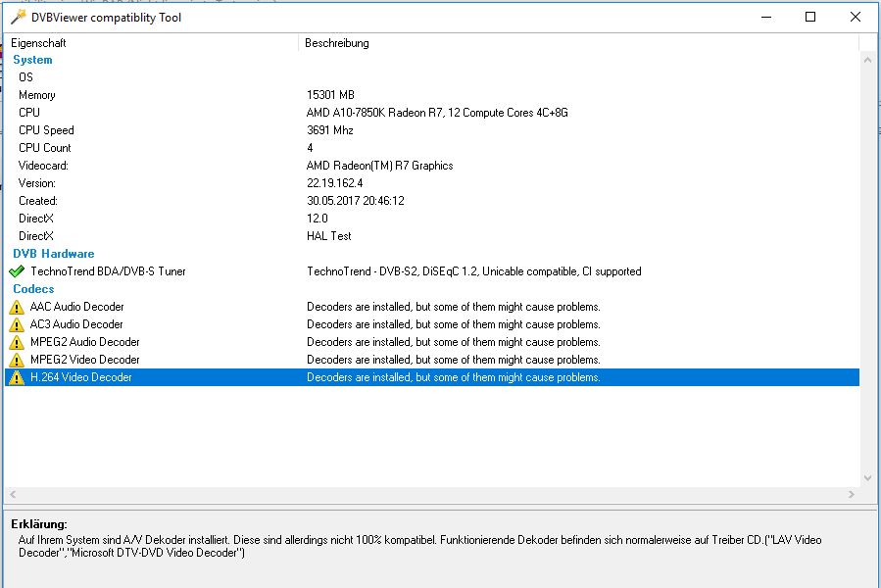
Task: Click the warning icon beside AC3 Audio Decoder
Action: pyautogui.click(x=17, y=324)
